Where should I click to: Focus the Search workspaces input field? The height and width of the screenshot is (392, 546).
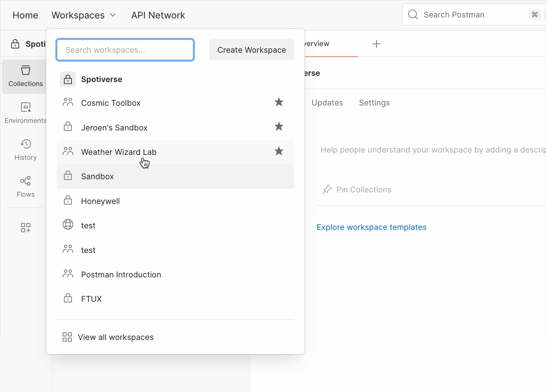[x=125, y=50]
